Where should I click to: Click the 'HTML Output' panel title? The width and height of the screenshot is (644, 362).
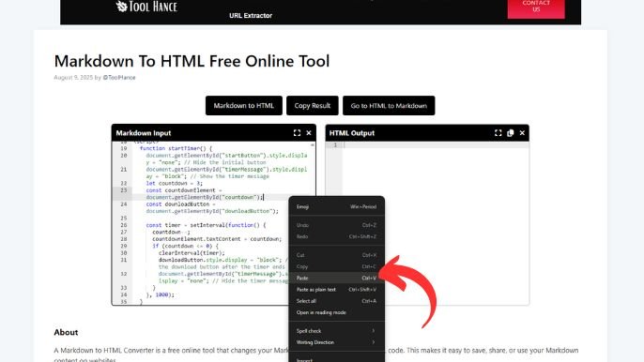coord(351,133)
